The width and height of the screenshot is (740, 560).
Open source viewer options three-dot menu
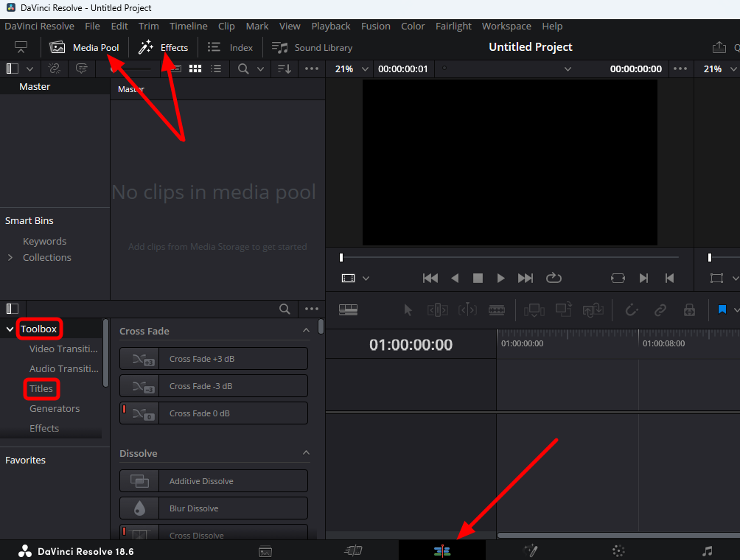tap(680, 69)
